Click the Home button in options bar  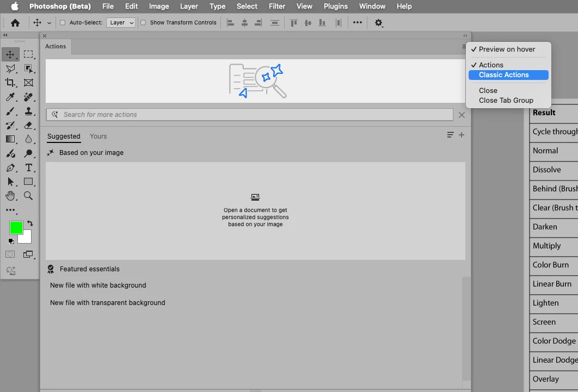tap(15, 23)
